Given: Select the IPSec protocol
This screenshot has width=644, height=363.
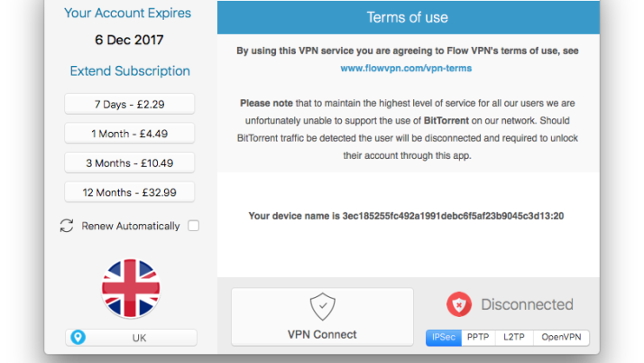Looking at the screenshot, I should pos(444,338).
